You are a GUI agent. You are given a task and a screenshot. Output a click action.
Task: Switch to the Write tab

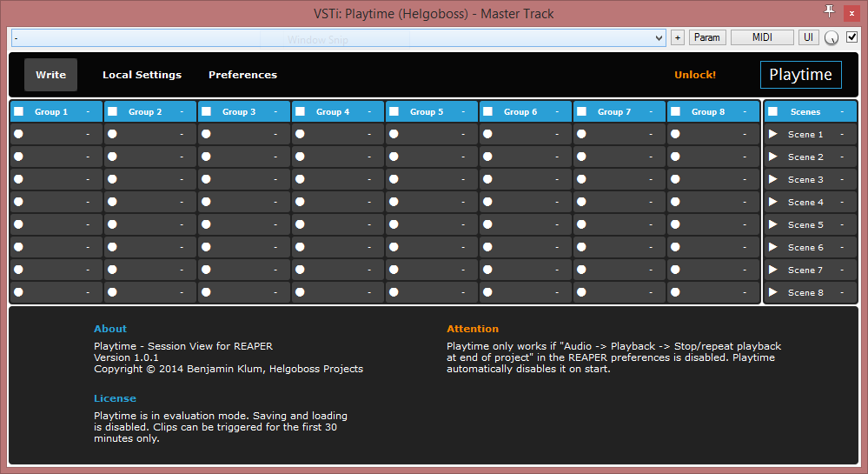tap(51, 75)
